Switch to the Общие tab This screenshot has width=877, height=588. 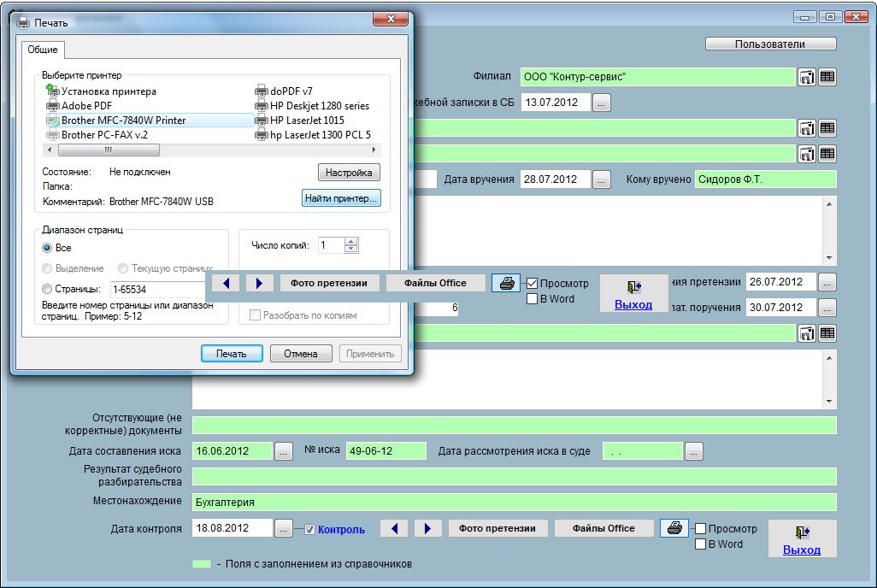pyautogui.click(x=42, y=50)
